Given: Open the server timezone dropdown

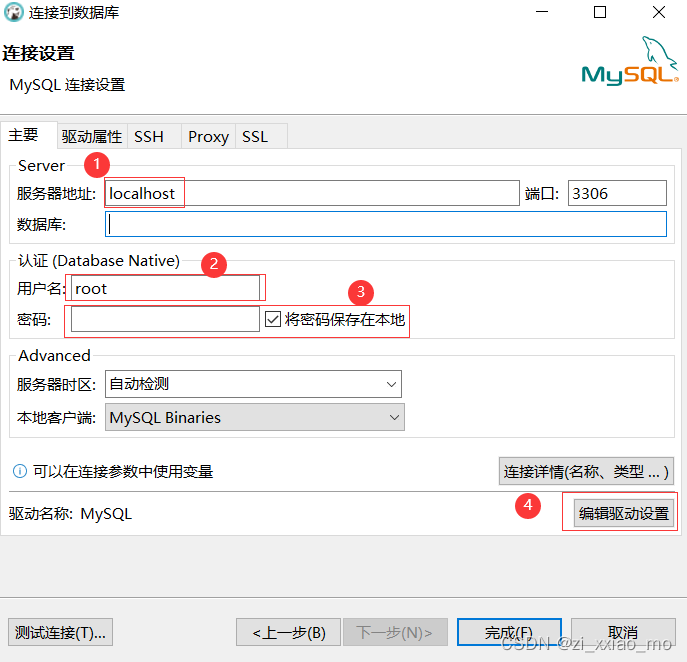Looking at the screenshot, I should click(253, 384).
